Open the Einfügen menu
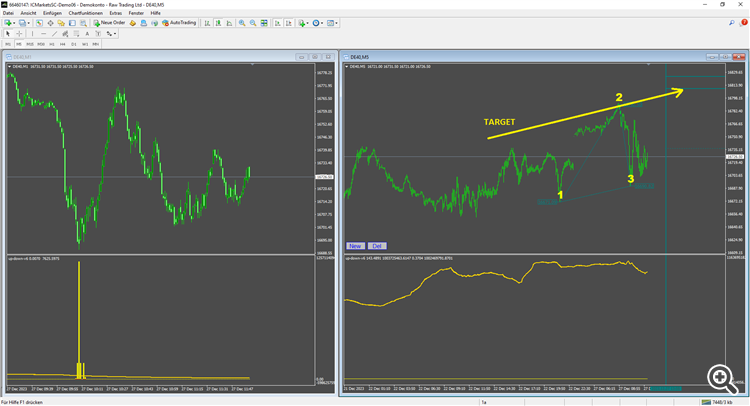The image size is (750, 406). [52, 13]
